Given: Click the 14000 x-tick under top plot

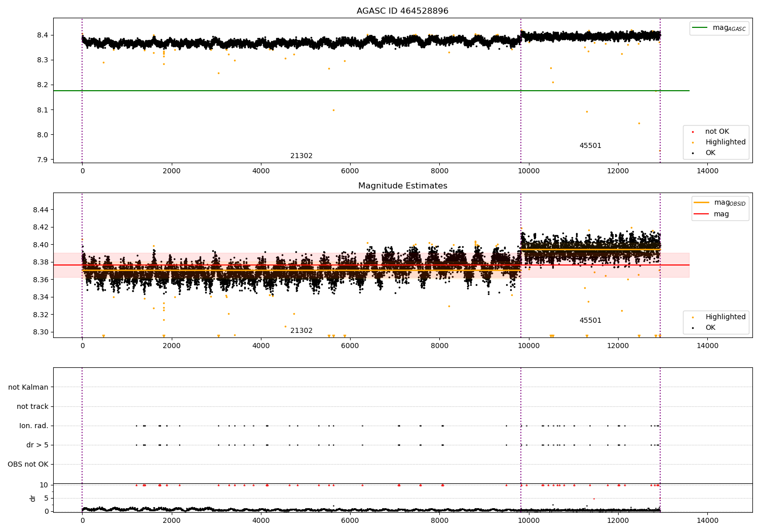Looking at the screenshot, I should click(x=707, y=171).
